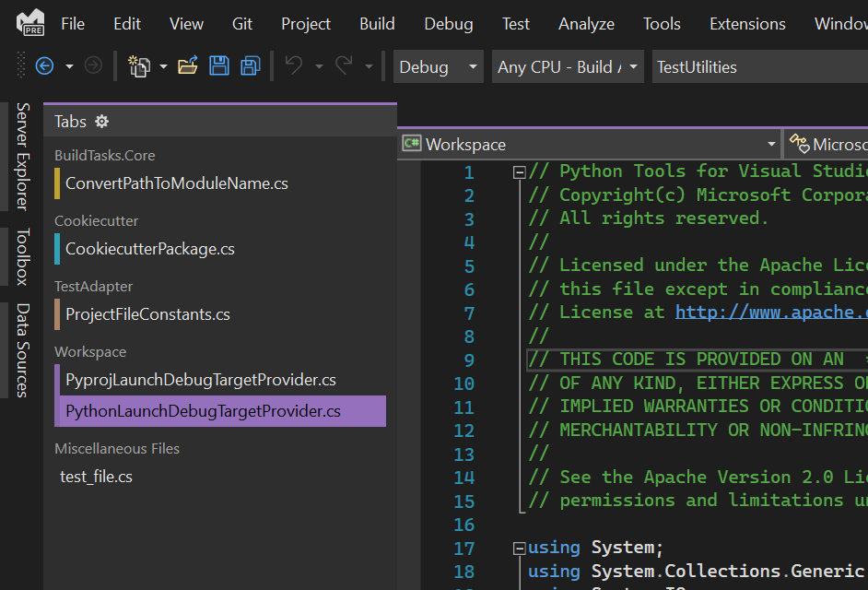This screenshot has width=868, height=590.
Task: Click the Save All icon
Action: (250, 66)
